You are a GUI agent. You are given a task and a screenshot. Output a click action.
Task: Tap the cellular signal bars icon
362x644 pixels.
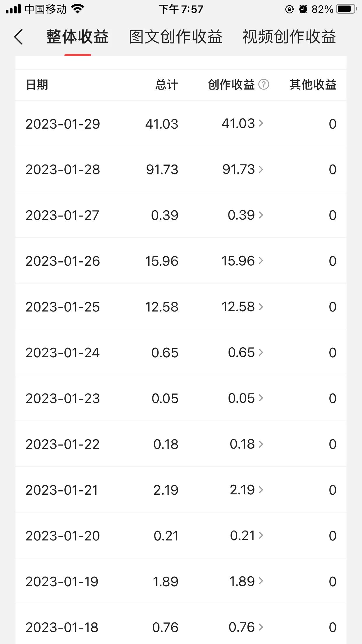click(x=13, y=9)
